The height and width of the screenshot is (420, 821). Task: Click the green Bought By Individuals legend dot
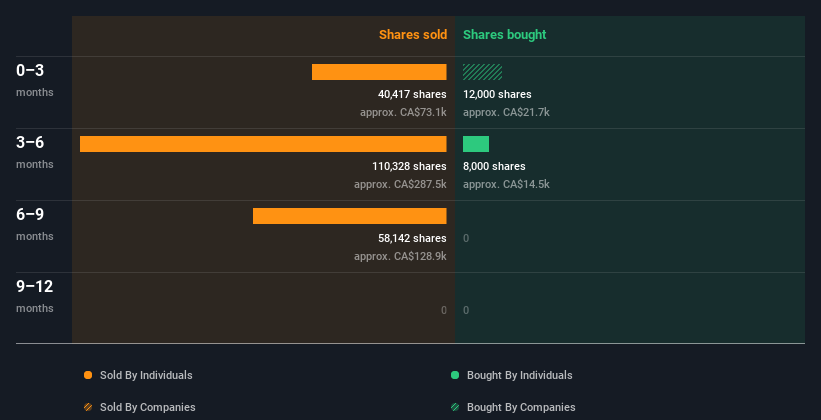(455, 375)
